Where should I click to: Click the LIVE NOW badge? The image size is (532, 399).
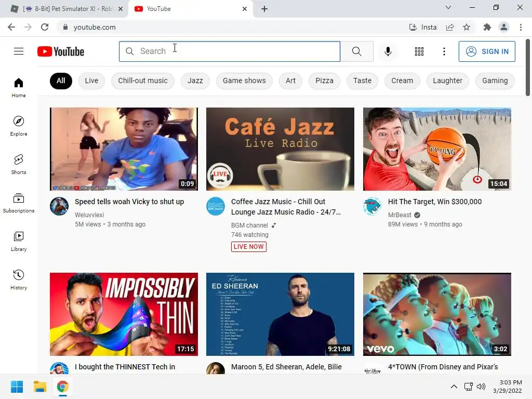tap(249, 247)
